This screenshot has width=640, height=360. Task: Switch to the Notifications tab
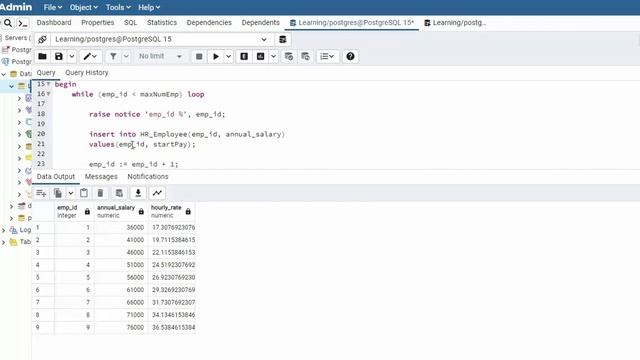(x=148, y=177)
